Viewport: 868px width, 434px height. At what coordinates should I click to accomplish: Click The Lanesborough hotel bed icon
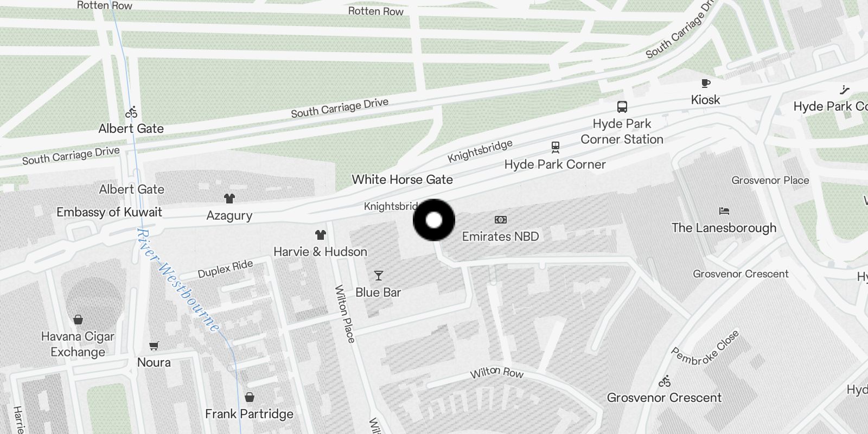(724, 211)
